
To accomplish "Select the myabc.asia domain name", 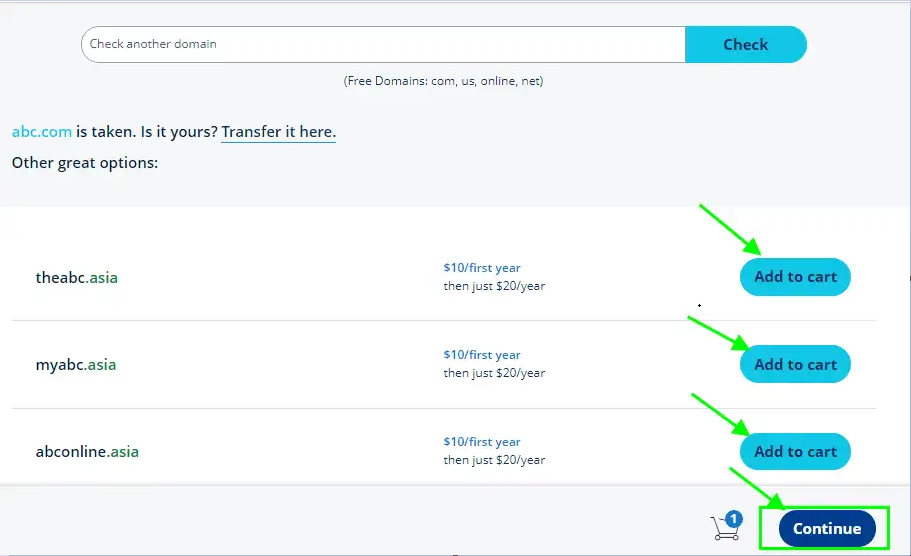I will click(x=76, y=365).
